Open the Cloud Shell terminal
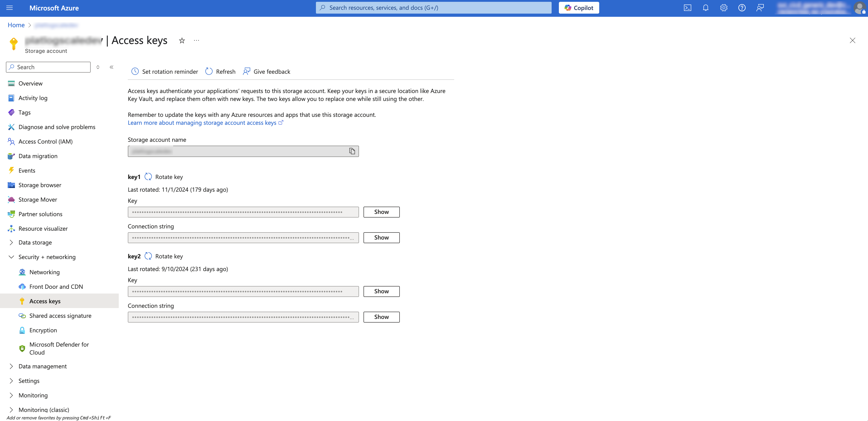The image size is (868, 421). tap(687, 7)
